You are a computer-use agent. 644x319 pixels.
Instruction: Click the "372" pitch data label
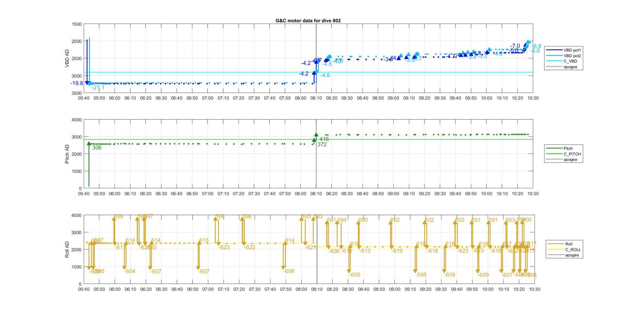coord(322,145)
